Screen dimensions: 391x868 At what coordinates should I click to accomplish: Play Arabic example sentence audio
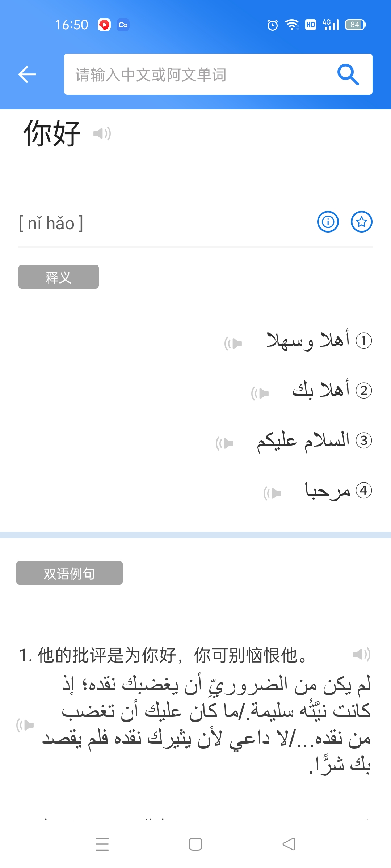pyautogui.click(x=25, y=725)
